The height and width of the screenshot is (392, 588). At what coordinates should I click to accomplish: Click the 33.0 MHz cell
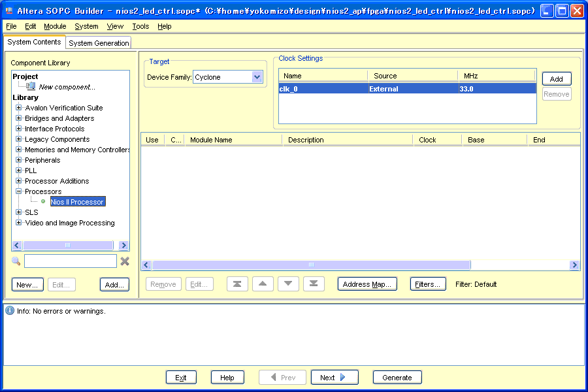(497, 89)
